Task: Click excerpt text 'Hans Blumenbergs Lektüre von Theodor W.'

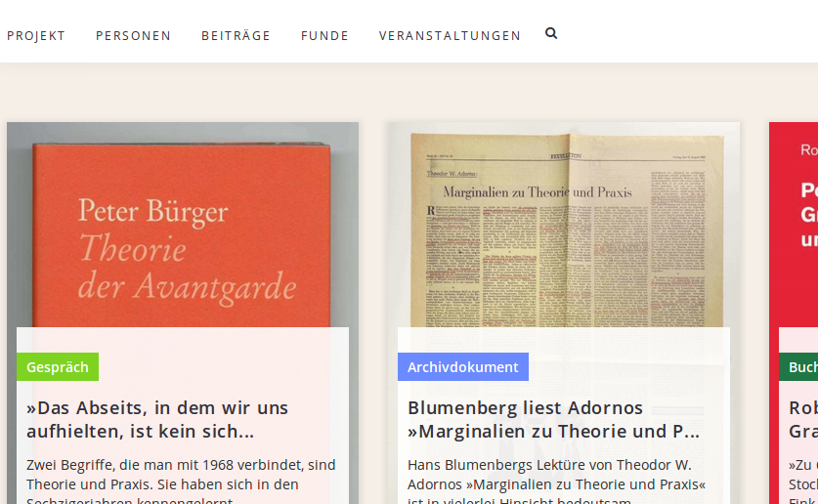Action: click(549, 465)
